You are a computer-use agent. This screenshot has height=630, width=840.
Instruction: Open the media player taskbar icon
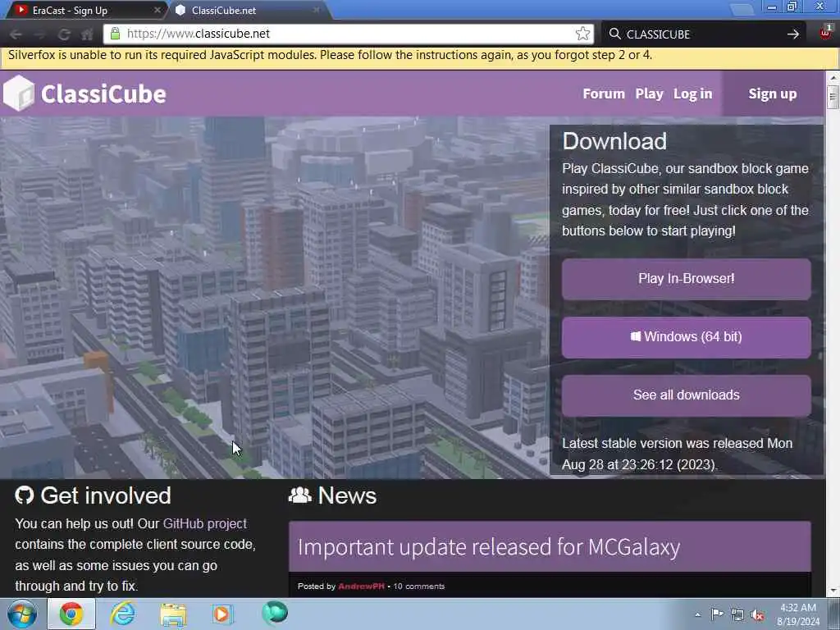point(222,614)
